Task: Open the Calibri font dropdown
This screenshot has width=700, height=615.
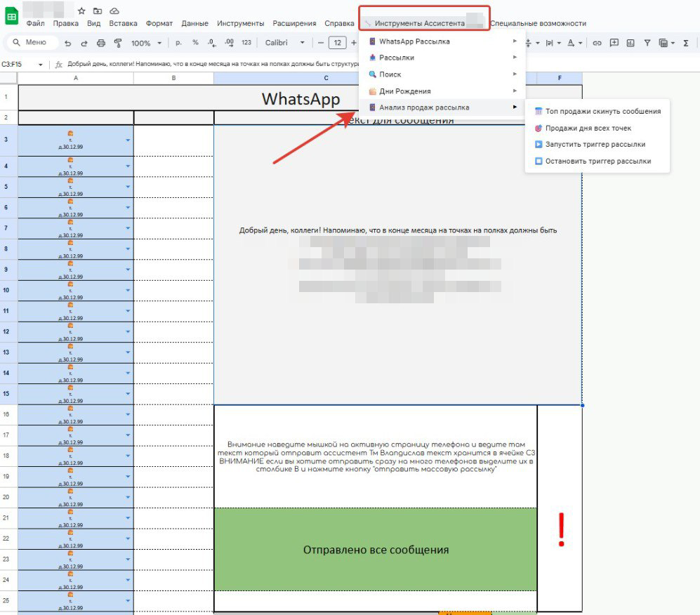Action: 284,43
